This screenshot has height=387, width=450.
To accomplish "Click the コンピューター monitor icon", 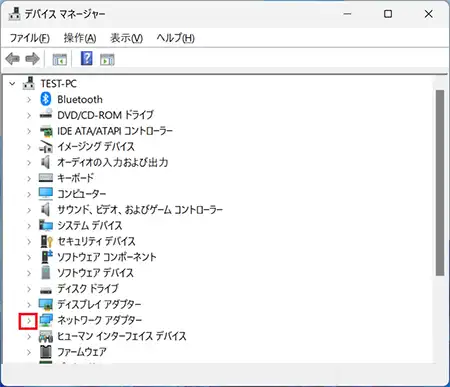I will click(x=46, y=193).
